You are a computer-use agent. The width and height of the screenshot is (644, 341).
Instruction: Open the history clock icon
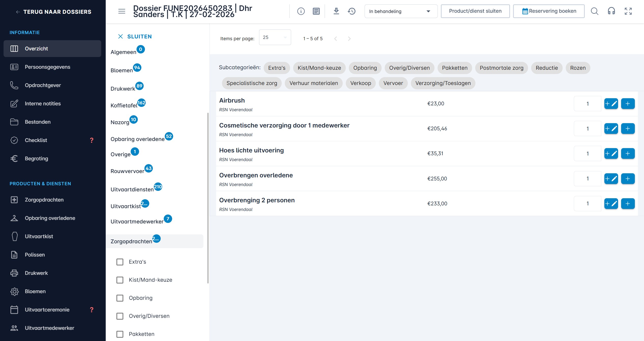(352, 11)
